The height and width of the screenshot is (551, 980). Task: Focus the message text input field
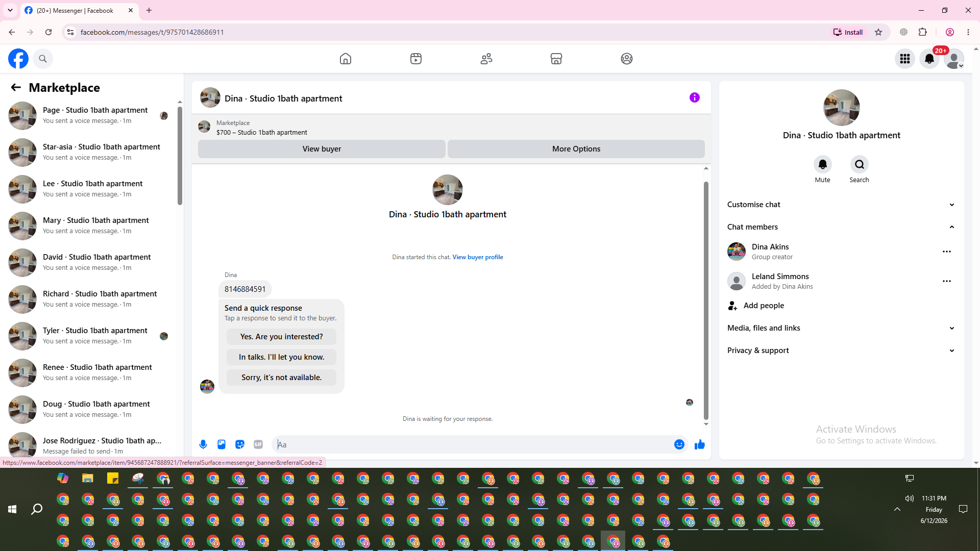point(473,444)
